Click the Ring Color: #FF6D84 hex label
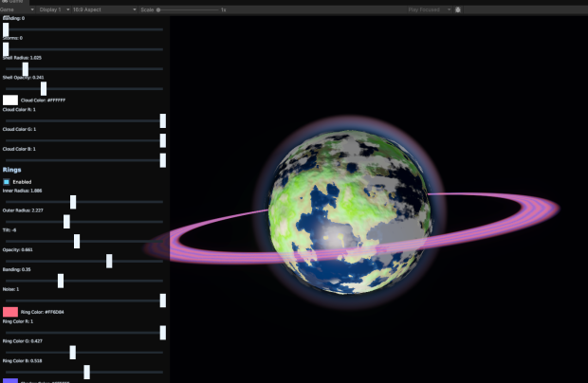Image resolution: width=588 pixels, height=383 pixels. pyautogui.click(x=43, y=312)
